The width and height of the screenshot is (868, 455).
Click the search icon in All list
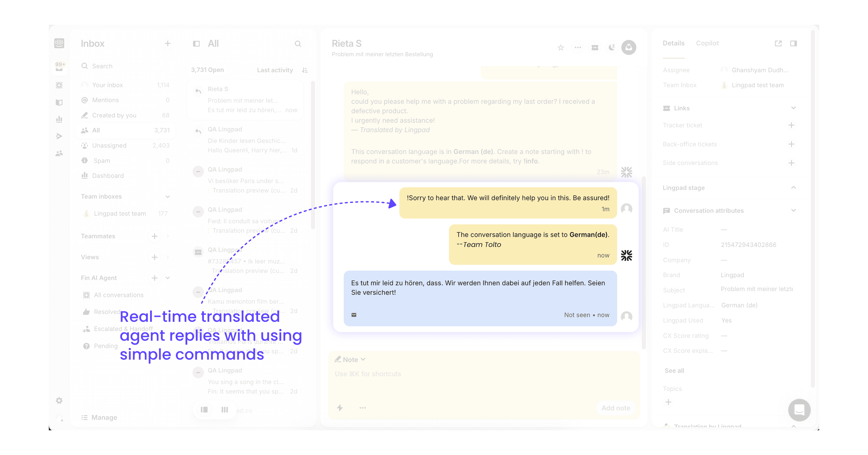(298, 44)
